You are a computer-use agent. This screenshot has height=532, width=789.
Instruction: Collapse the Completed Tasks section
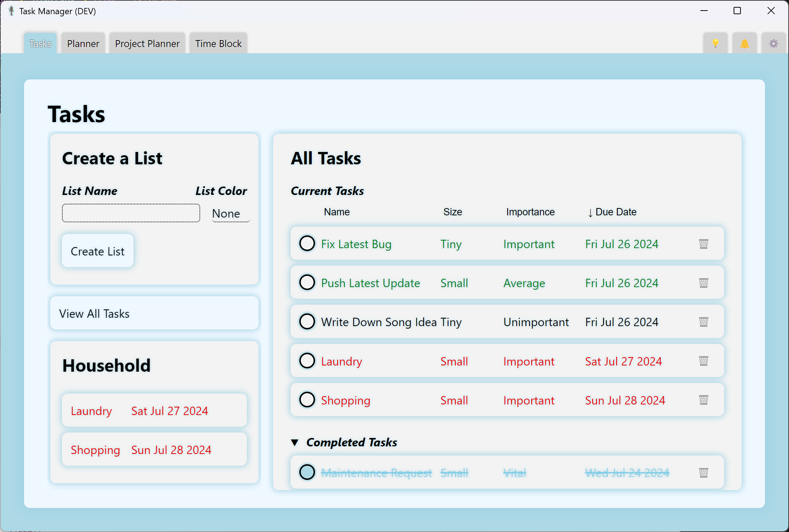click(295, 442)
